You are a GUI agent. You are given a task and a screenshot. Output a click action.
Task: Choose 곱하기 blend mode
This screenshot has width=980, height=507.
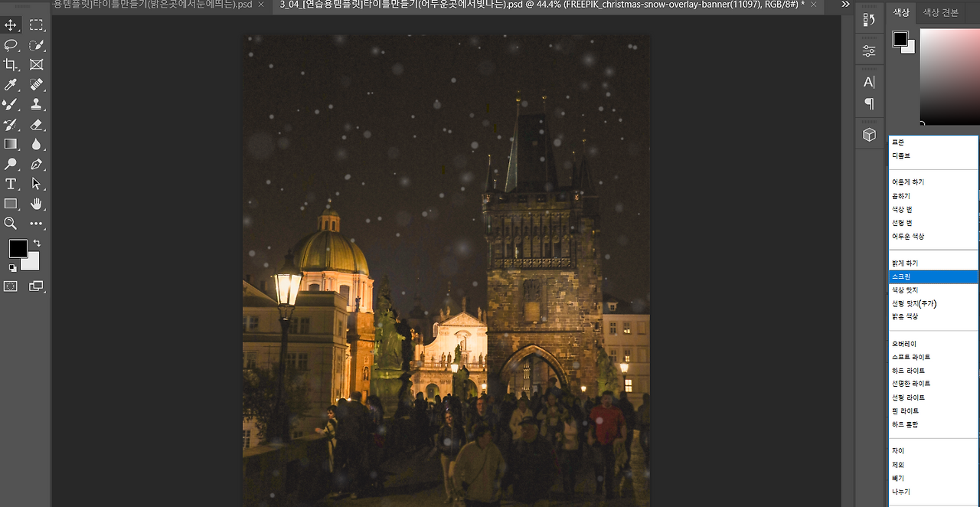point(933,196)
